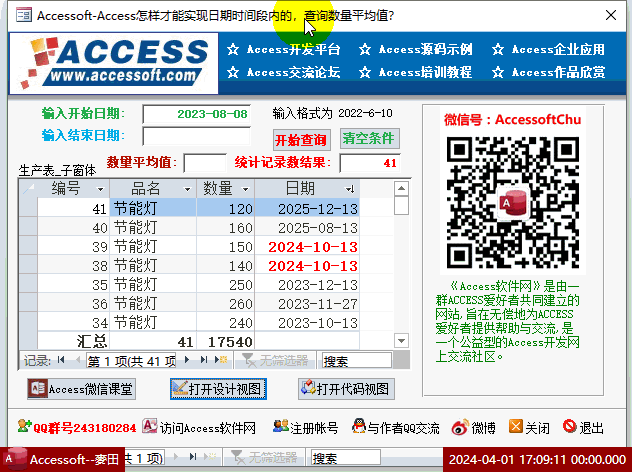
Task: Click the ACCESS www.accessoft.com logo
Action: (x=114, y=63)
